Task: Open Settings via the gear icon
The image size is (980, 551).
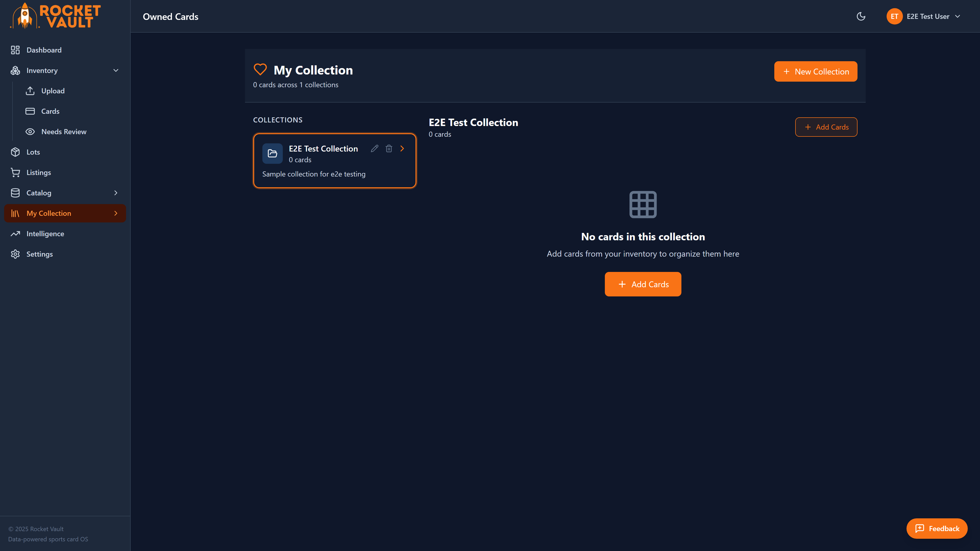Action: 15,254
